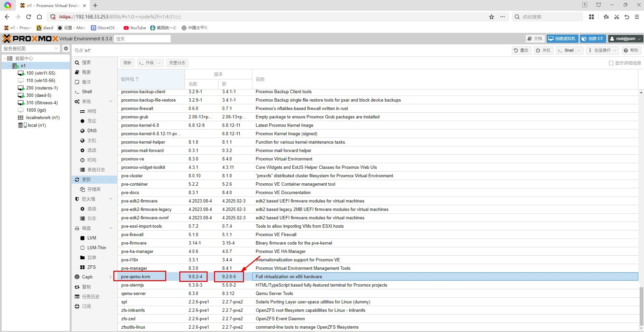The height and width of the screenshot is (332, 644).
Task: Open the 文档 documentation button
Action: click(535, 39)
